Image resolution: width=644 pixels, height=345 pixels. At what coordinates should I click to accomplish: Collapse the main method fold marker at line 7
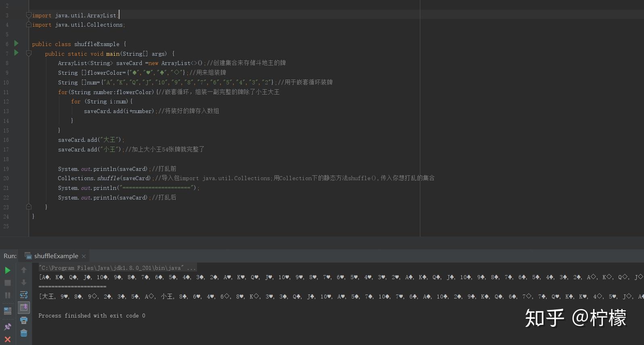[x=29, y=53]
